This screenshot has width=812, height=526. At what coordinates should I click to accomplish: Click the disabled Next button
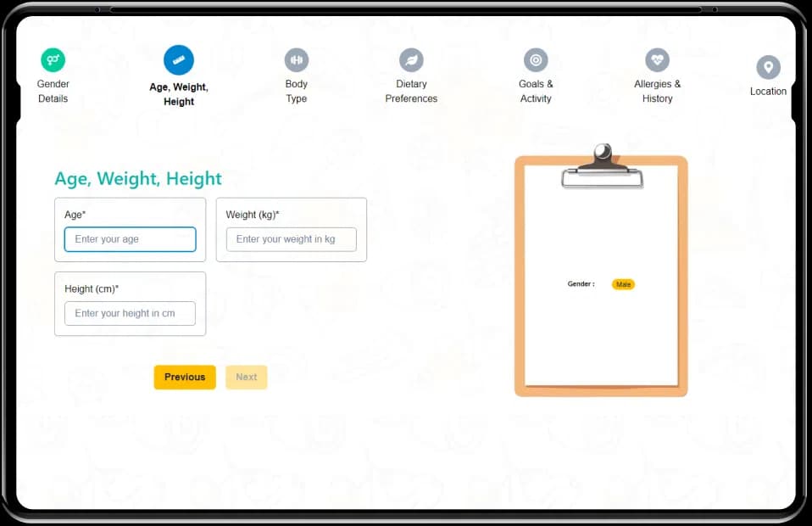pos(246,377)
